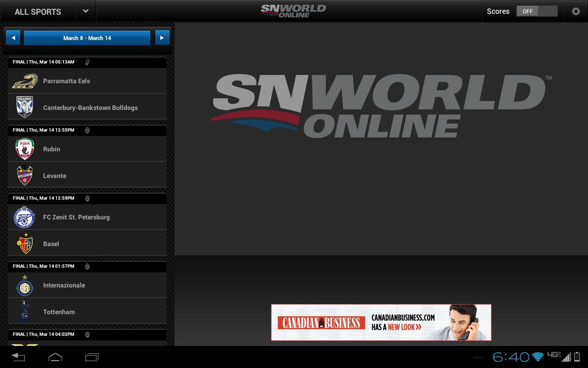Select the Levante team name
Screen dimensions: 588x368
point(55,176)
